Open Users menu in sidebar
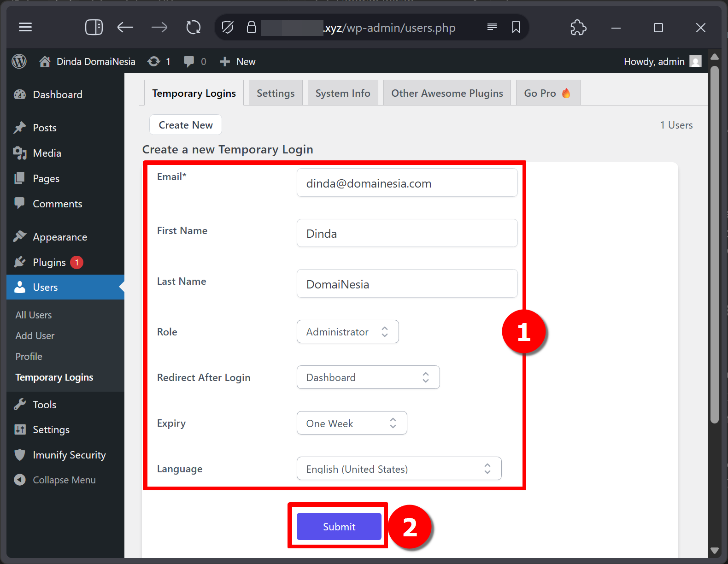The height and width of the screenshot is (564, 728). pos(65,287)
